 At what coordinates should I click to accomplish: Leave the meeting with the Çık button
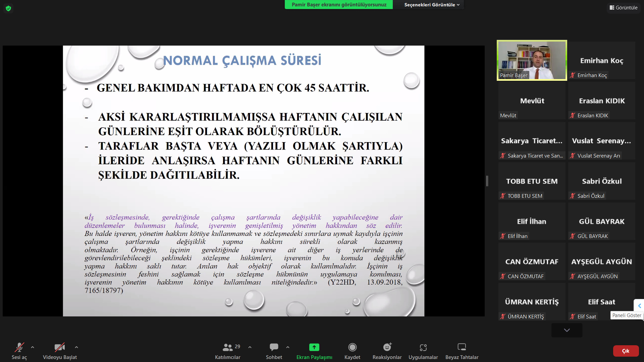(626, 351)
